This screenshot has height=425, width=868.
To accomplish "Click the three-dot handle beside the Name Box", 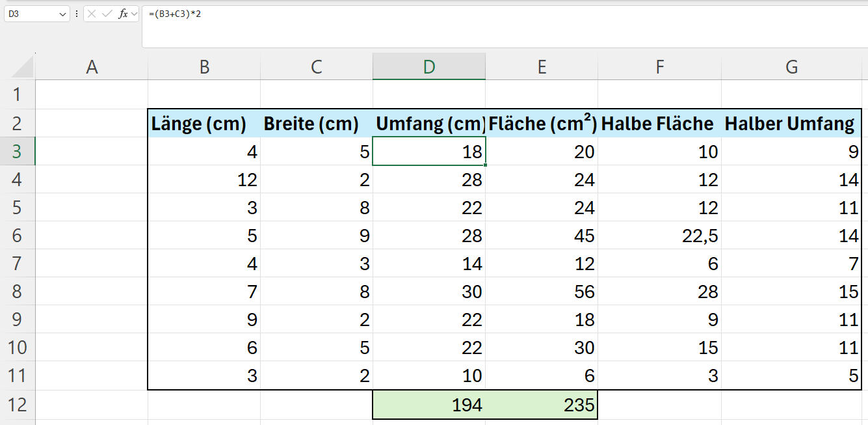I will point(77,14).
